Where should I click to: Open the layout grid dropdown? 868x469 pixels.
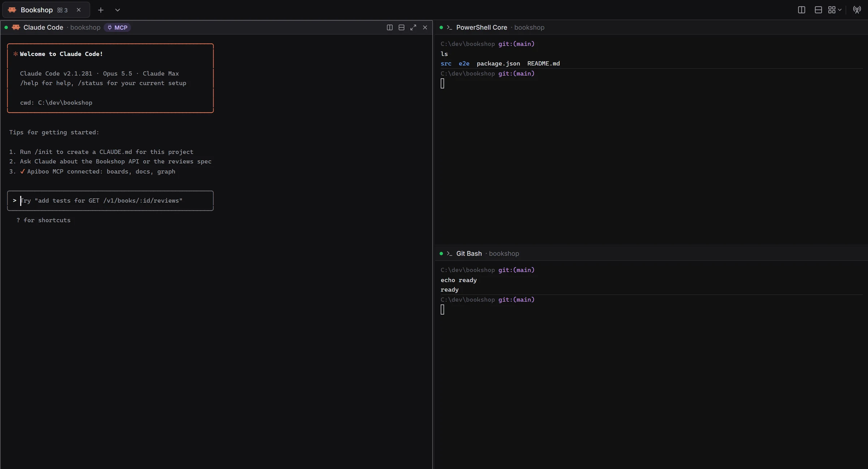point(835,10)
